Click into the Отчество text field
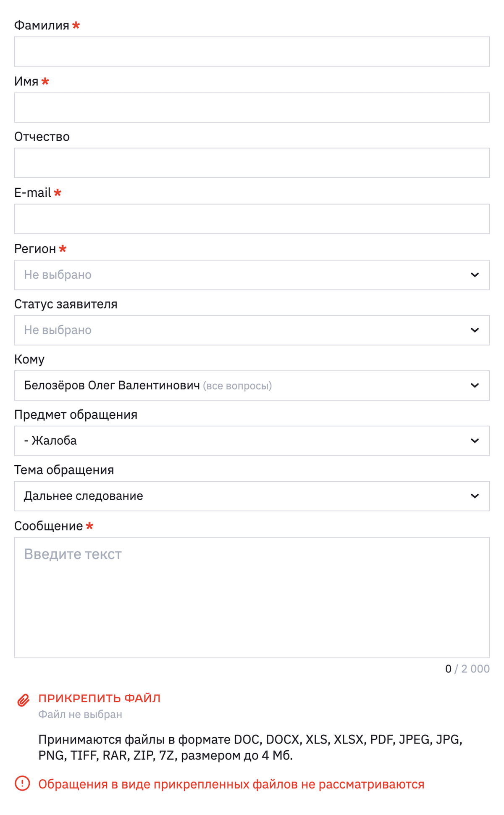The width and height of the screenshot is (504, 815). point(252,163)
